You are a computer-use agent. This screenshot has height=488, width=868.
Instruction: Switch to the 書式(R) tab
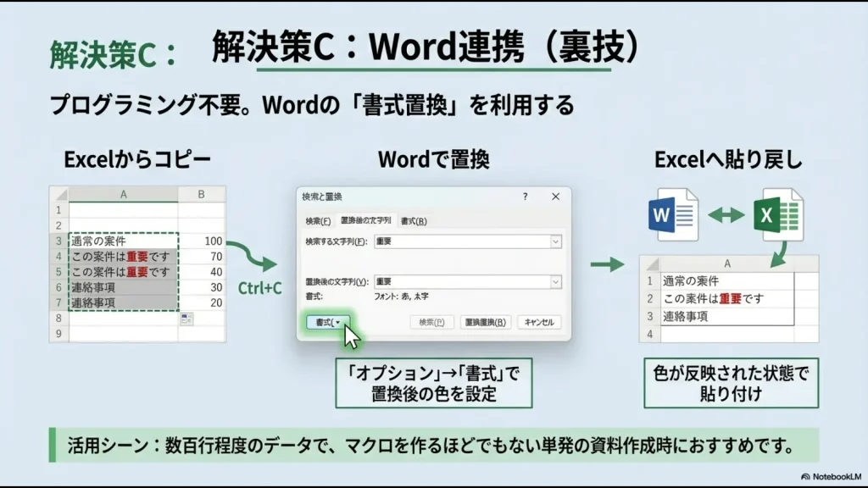(x=415, y=221)
